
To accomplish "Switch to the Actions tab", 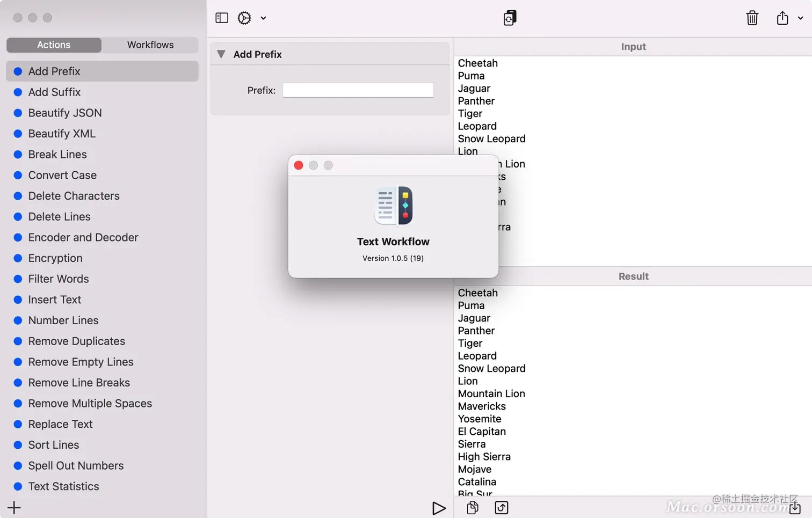I will click(54, 45).
